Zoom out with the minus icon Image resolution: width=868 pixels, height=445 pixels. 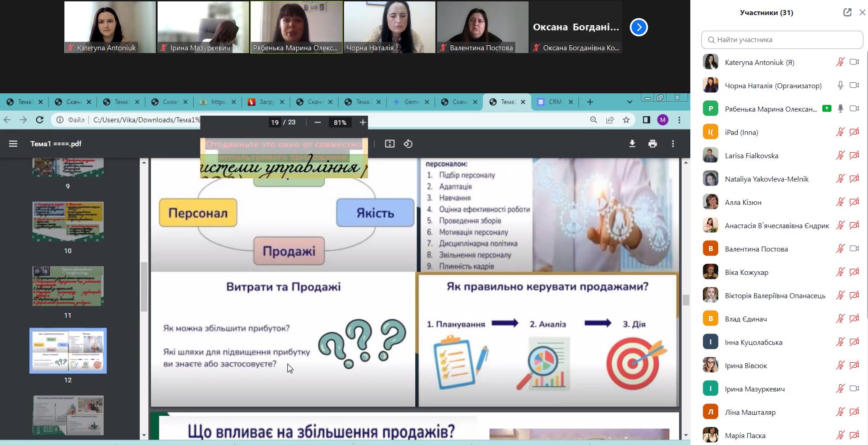[x=318, y=122]
